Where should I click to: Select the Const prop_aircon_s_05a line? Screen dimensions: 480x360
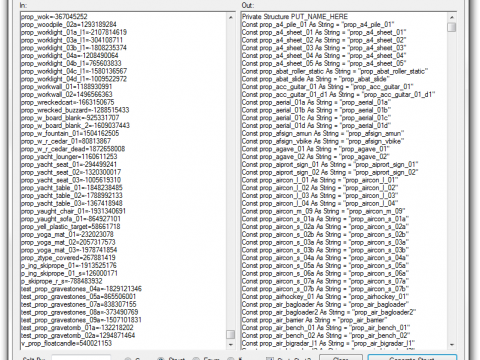[325, 266]
